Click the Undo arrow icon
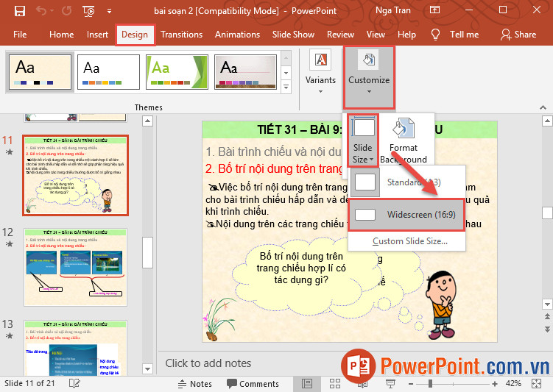553x392 pixels. [x=41, y=11]
